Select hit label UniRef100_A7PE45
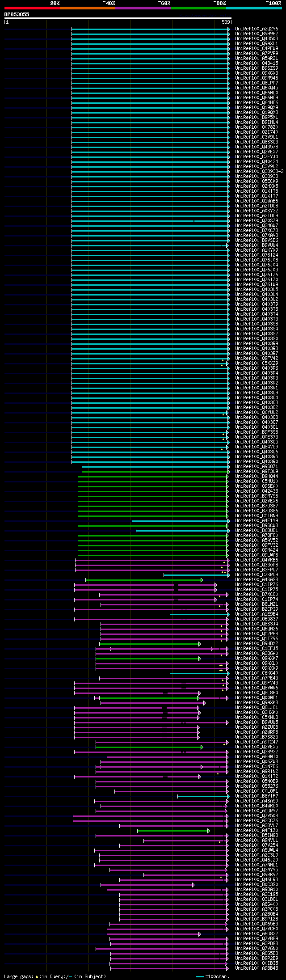Viewport: 286px width, 980px height. click(257, 678)
